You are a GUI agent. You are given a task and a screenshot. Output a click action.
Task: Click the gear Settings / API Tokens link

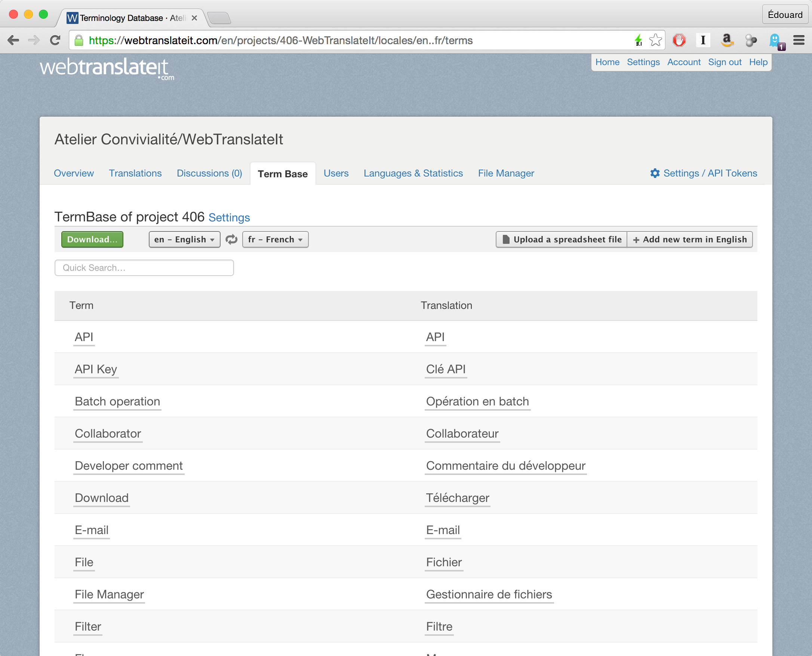704,173
